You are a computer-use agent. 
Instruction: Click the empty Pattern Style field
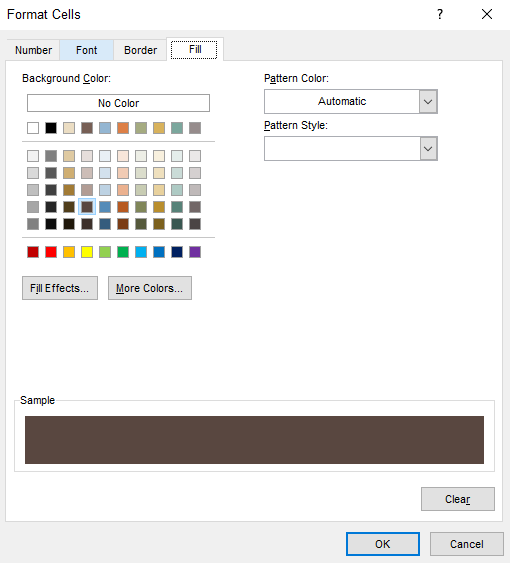[x=342, y=148]
